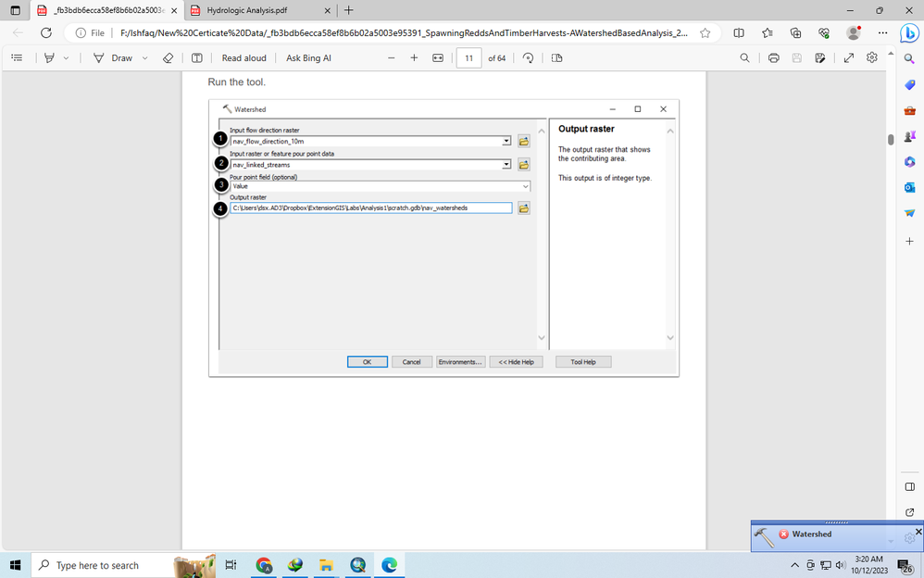Open Microsoft Edge from taskbar
The image size is (924, 578).
click(x=389, y=565)
